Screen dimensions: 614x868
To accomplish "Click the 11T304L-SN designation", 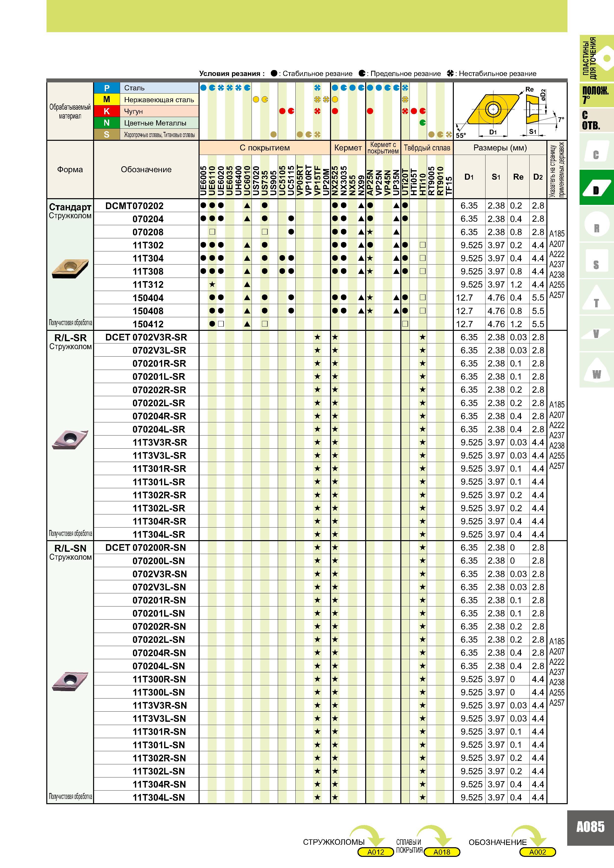I will click(159, 798).
